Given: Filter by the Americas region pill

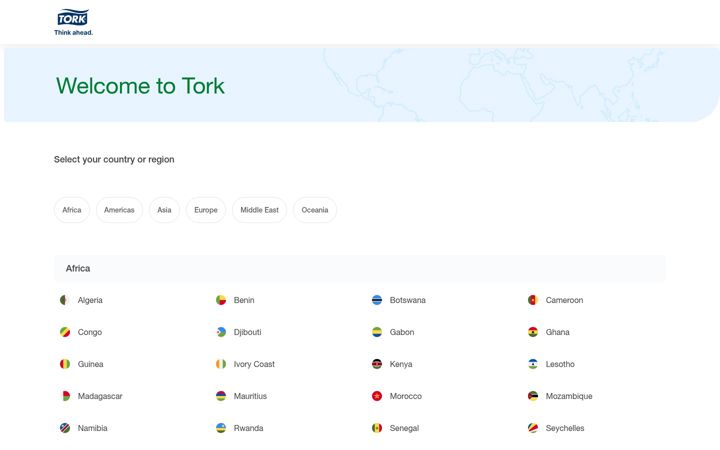Looking at the screenshot, I should [x=119, y=210].
